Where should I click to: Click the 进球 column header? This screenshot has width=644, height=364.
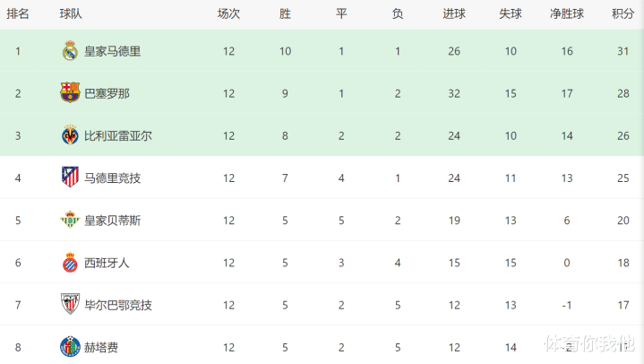click(x=453, y=14)
